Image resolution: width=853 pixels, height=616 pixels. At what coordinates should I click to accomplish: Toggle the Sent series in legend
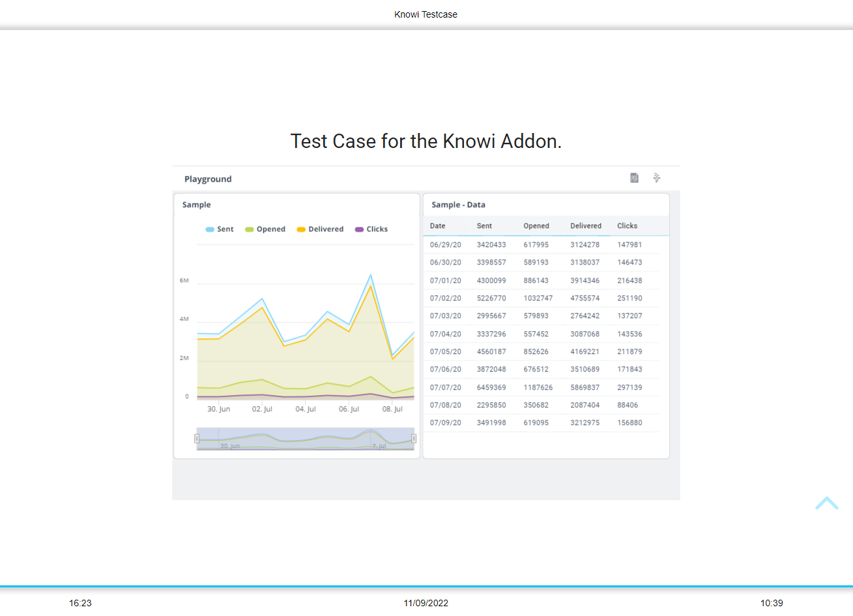[220, 229]
